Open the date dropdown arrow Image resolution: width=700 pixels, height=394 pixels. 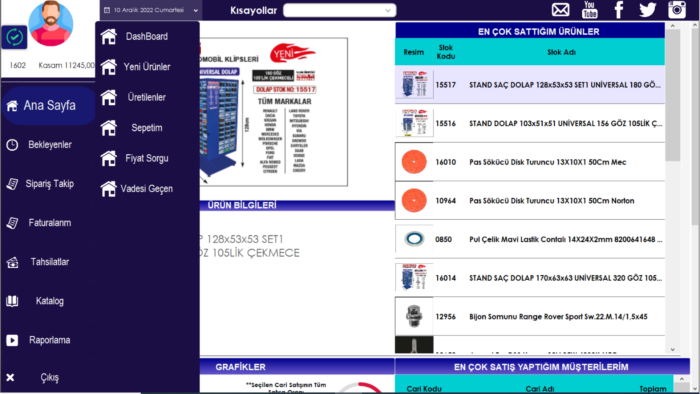click(x=196, y=10)
